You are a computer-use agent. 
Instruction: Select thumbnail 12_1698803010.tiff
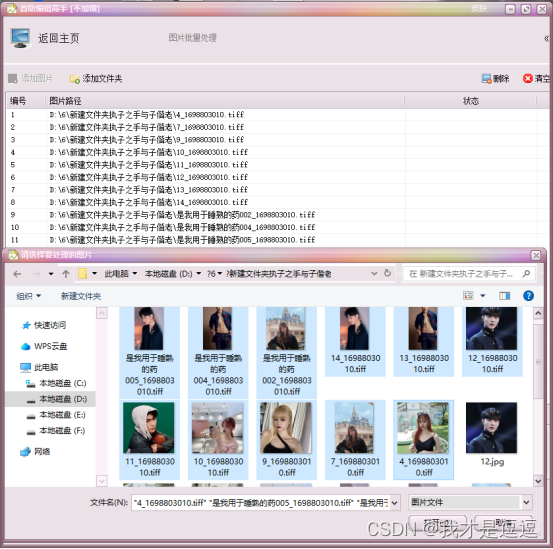click(x=492, y=341)
